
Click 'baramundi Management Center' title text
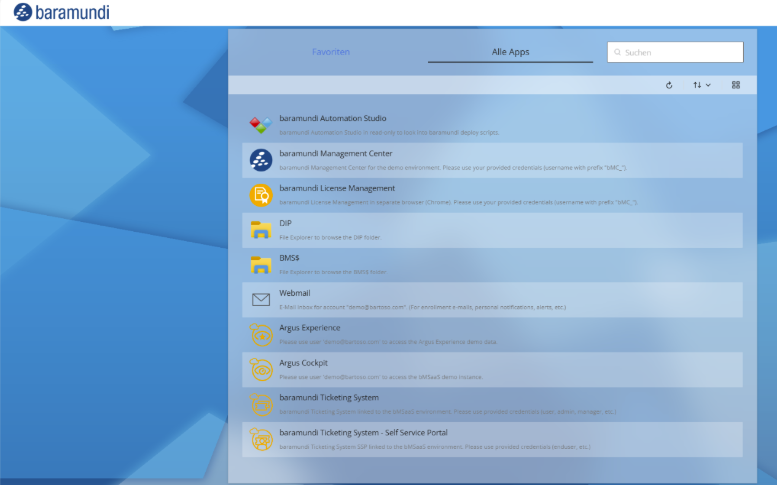pos(335,154)
